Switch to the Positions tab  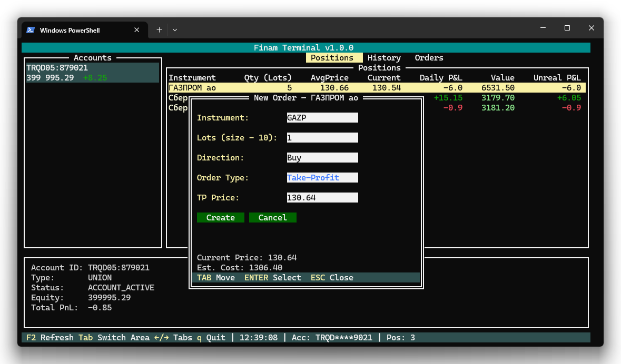(332, 58)
